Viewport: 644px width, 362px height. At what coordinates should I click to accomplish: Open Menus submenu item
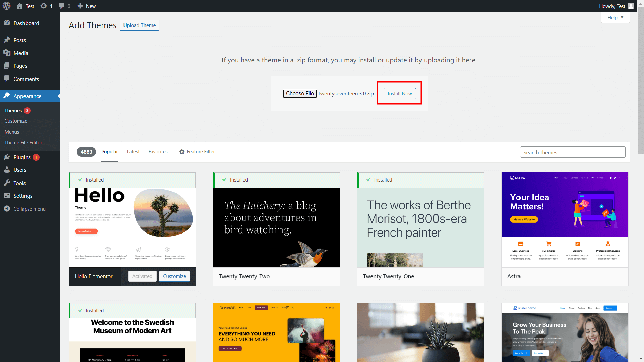tap(12, 132)
